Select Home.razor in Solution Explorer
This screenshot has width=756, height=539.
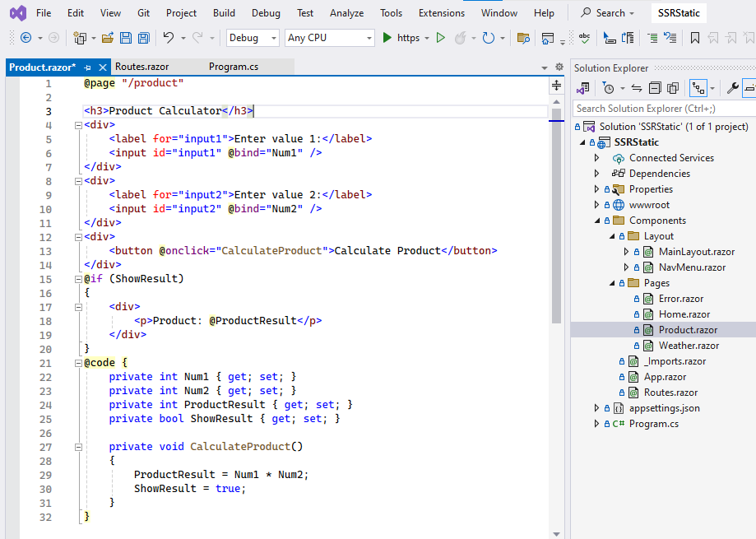(684, 314)
